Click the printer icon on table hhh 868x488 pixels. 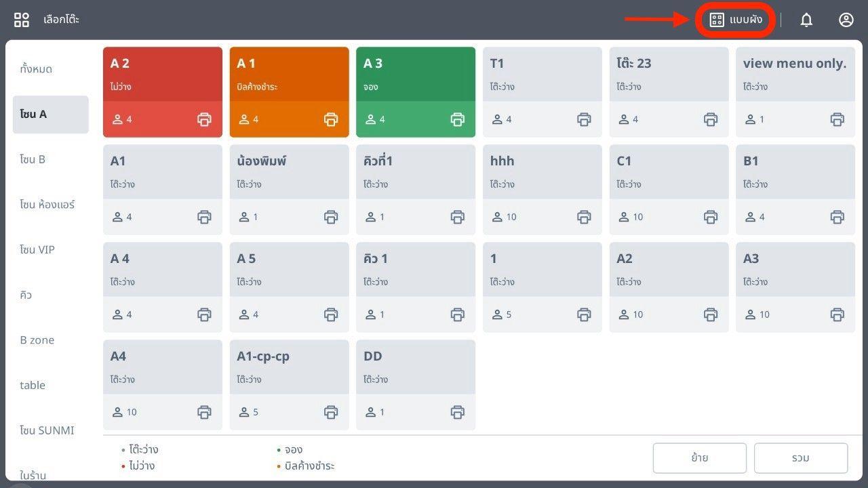(584, 217)
